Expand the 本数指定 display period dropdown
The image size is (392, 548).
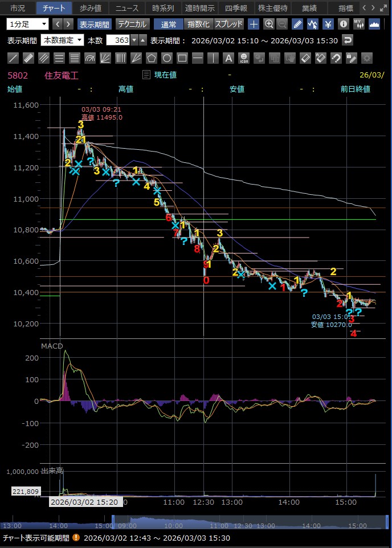(x=62, y=40)
